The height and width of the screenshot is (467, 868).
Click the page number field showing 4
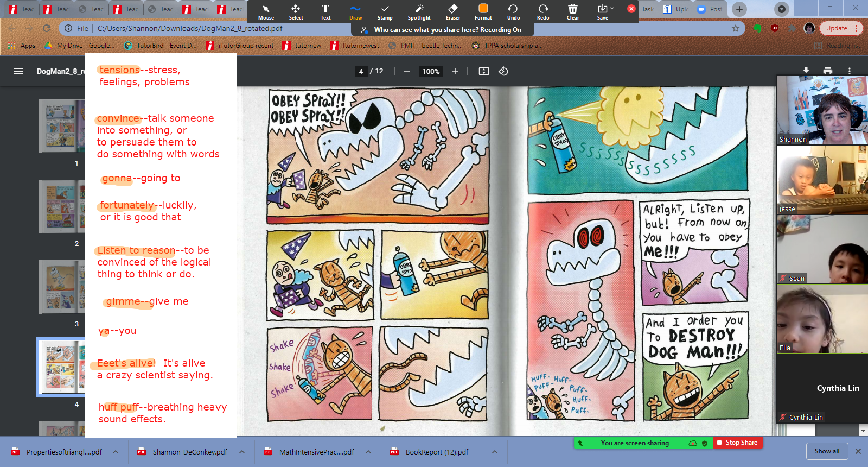tap(361, 71)
